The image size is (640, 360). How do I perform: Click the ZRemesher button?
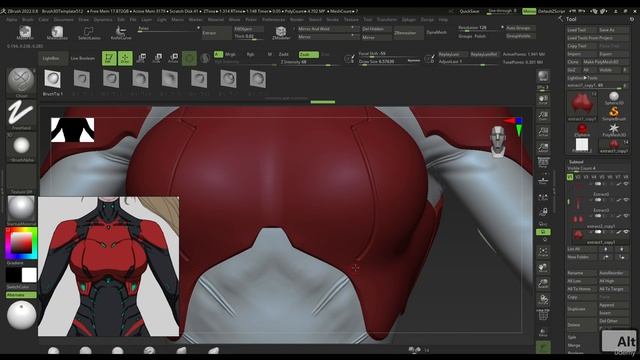click(409, 33)
